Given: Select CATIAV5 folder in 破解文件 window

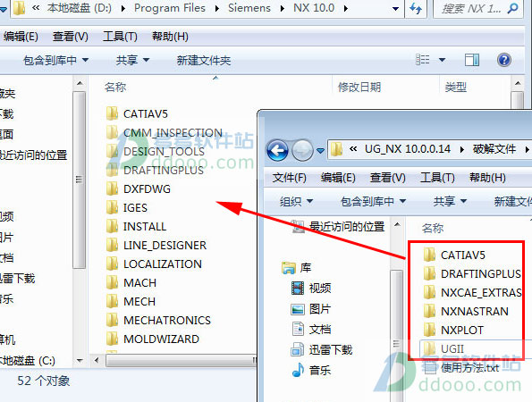Looking at the screenshot, I should coord(454,255).
